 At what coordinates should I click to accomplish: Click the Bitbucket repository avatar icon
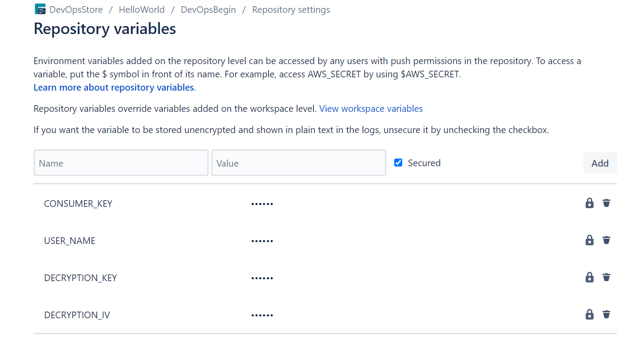(40, 9)
